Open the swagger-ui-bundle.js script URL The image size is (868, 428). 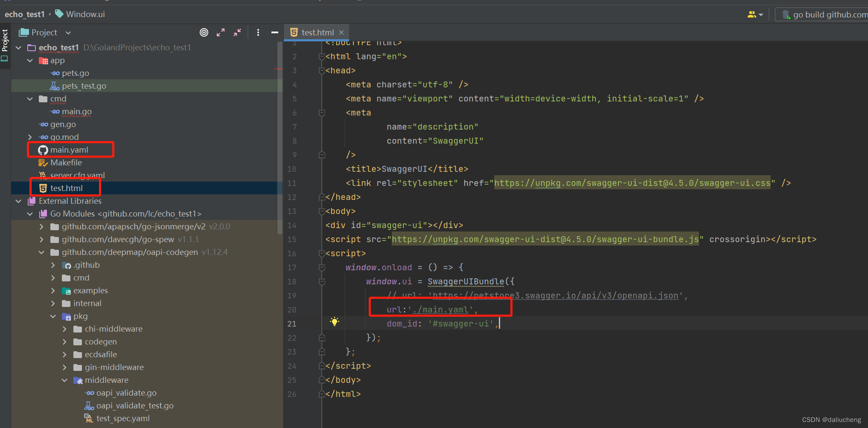[545, 240]
